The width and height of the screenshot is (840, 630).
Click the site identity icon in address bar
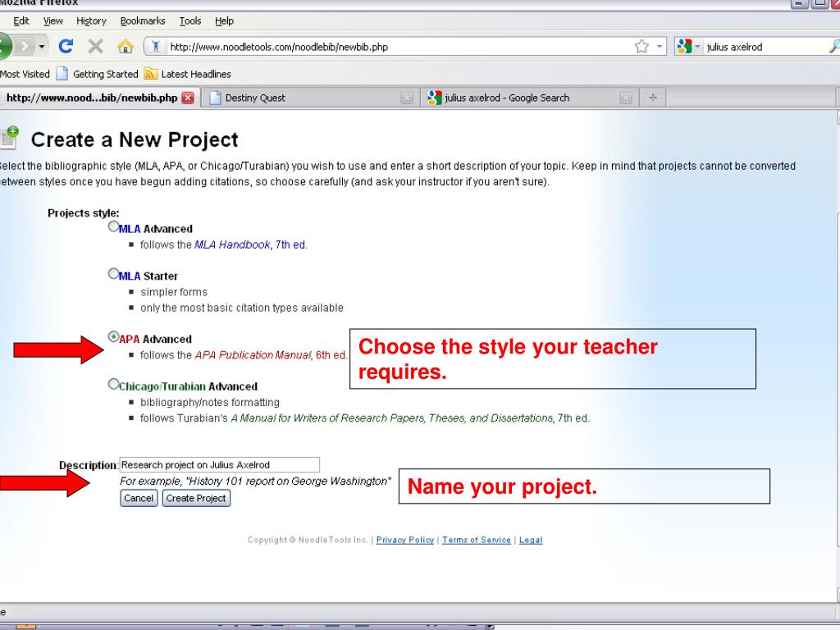point(155,47)
